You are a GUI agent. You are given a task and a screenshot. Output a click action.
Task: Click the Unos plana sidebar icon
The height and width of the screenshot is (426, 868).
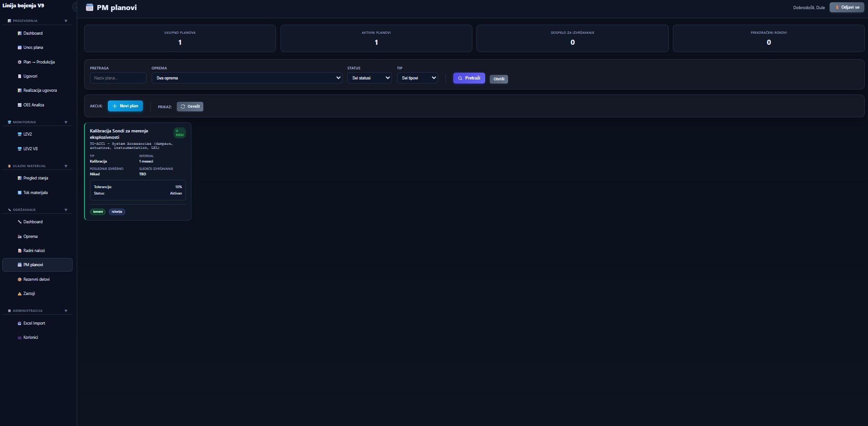(20, 47)
